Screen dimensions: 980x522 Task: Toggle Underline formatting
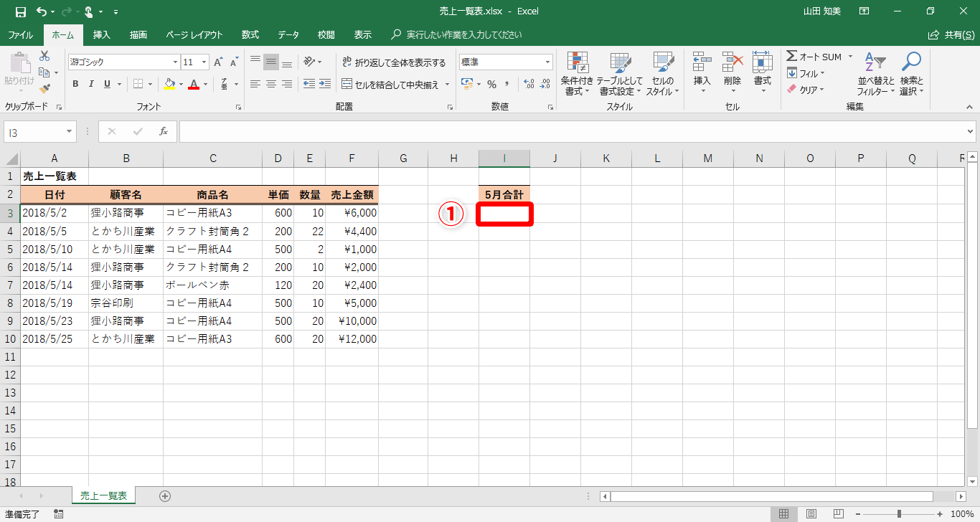coord(108,84)
